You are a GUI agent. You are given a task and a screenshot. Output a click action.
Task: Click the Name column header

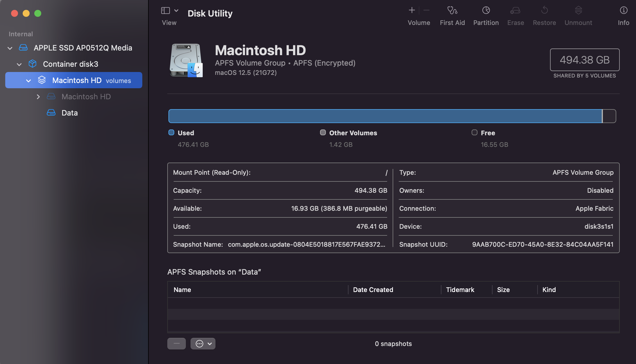tap(182, 290)
